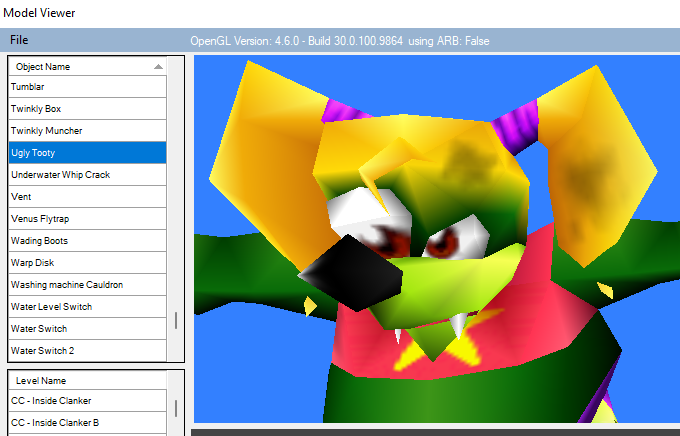The image size is (680, 436).
Task: Select CC - Inside Clanker level
Action: pyautogui.click(x=87, y=400)
